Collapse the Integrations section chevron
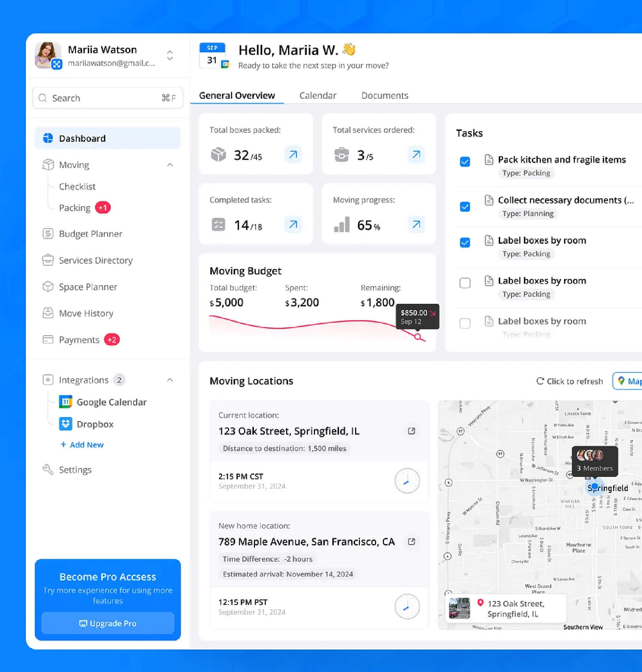 click(170, 380)
